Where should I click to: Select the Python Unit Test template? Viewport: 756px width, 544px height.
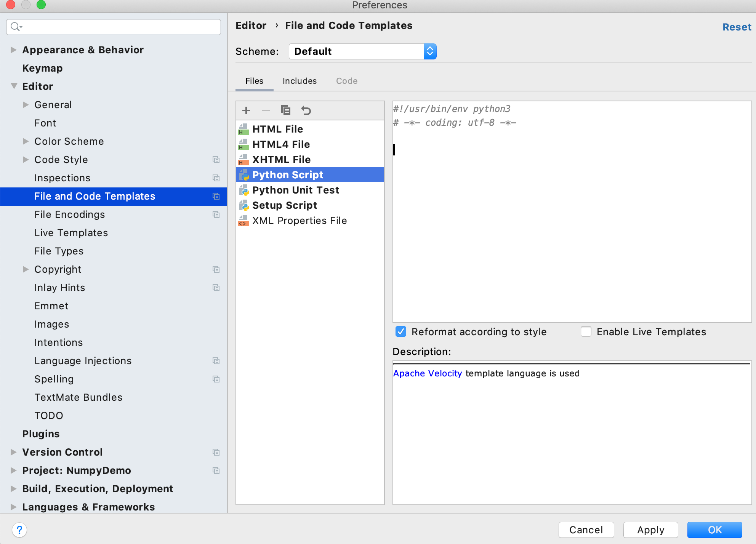point(296,190)
